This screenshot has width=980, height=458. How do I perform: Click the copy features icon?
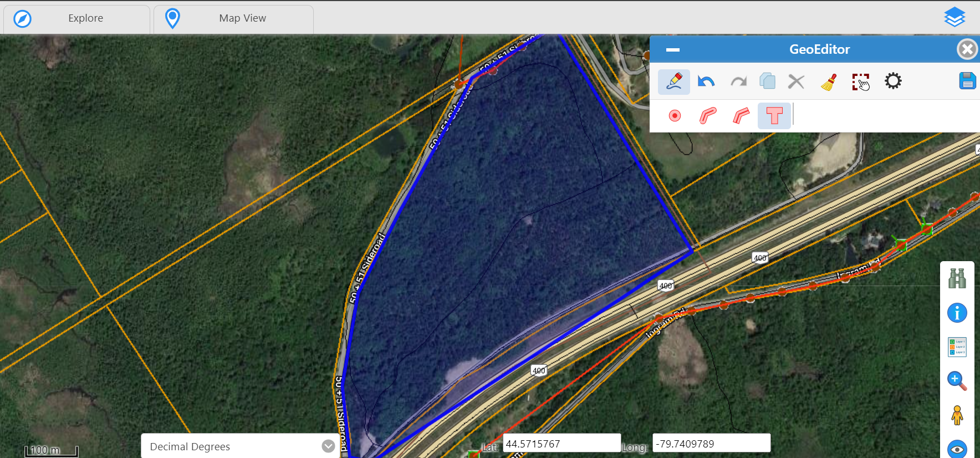point(768,82)
